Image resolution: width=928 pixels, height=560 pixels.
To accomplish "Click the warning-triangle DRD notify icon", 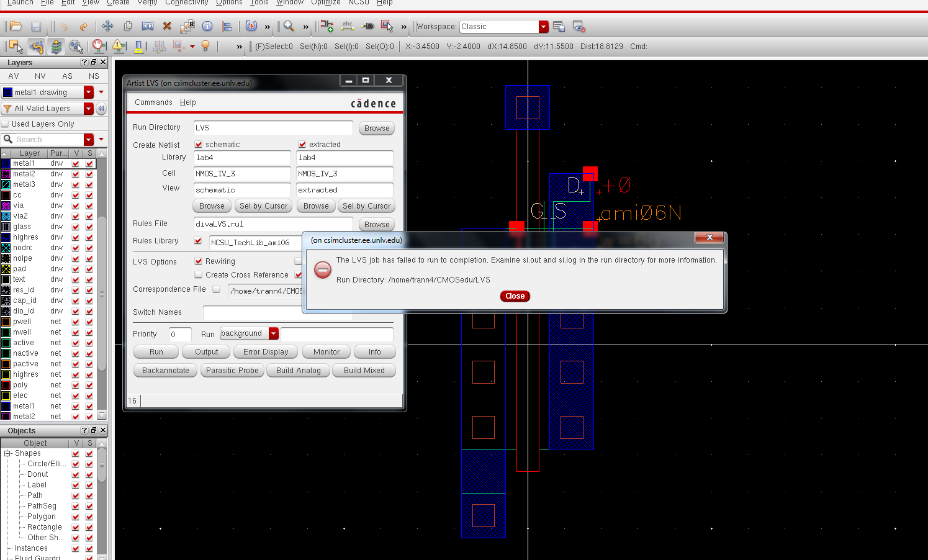I will (x=119, y=46).
